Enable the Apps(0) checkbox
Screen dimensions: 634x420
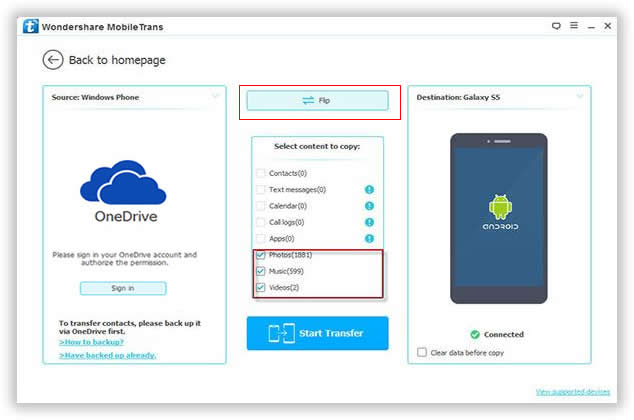click(261, 238)
